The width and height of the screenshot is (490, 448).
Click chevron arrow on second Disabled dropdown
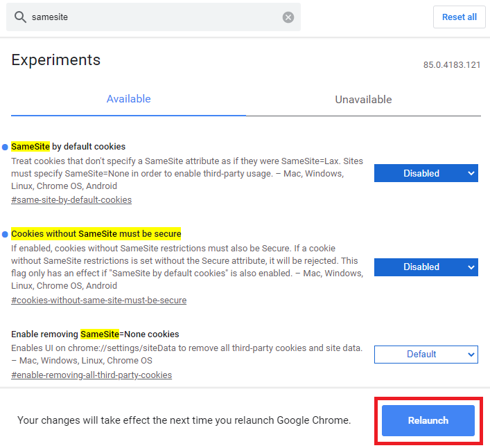[x=471, y=267]
